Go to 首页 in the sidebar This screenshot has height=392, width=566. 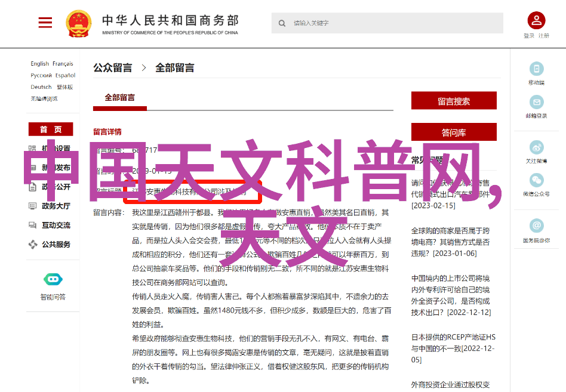(51, 129)
